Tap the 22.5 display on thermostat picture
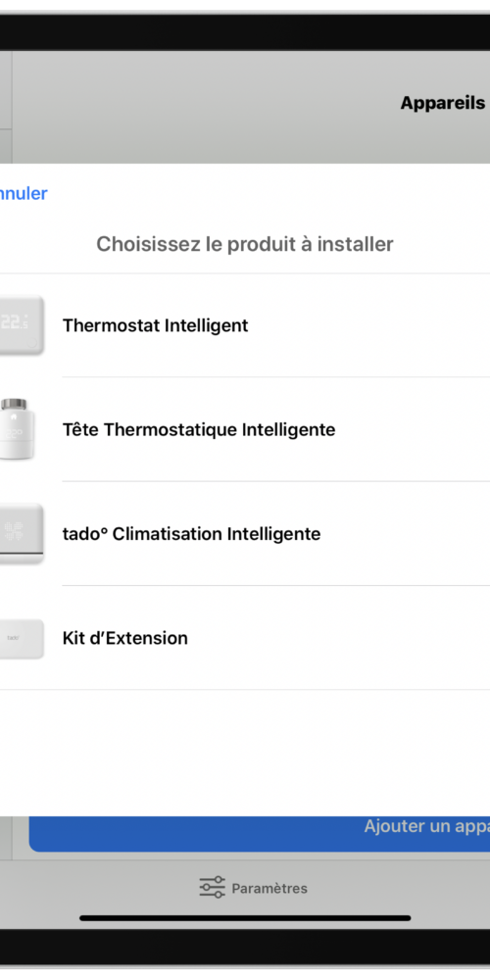Screen dimensions: 490x980 (x=14, y=323)
